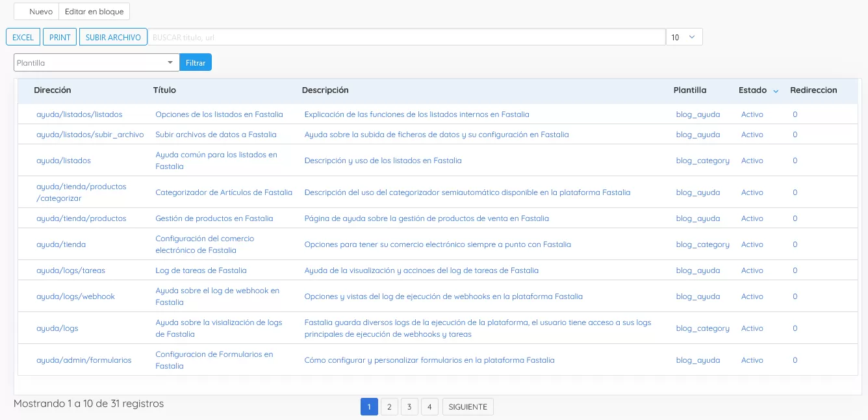Click title Log de tareas de Fastalia
Viewport: 868px width, 420px height.
pyautogui.click(x=201, y=270)
